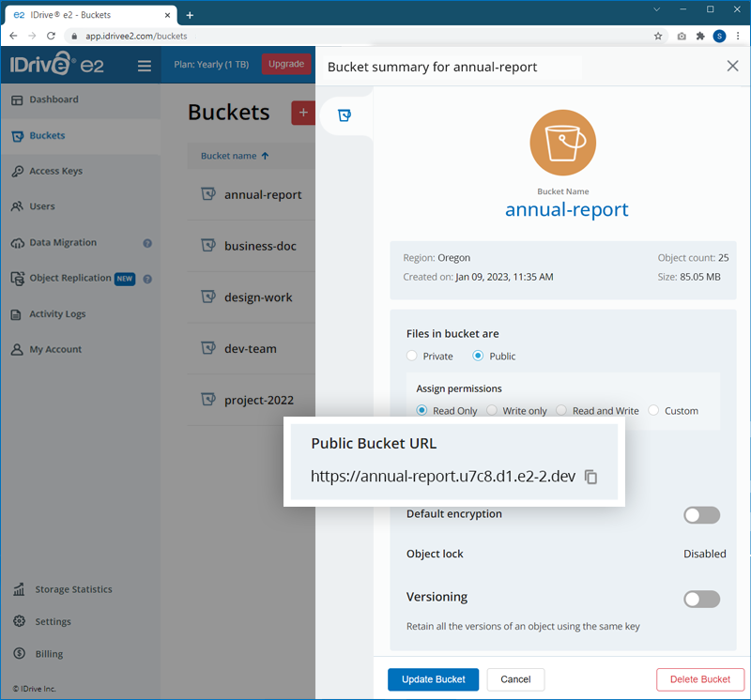Click the Dashboard sidebar icon

click(x=17, y=99)
